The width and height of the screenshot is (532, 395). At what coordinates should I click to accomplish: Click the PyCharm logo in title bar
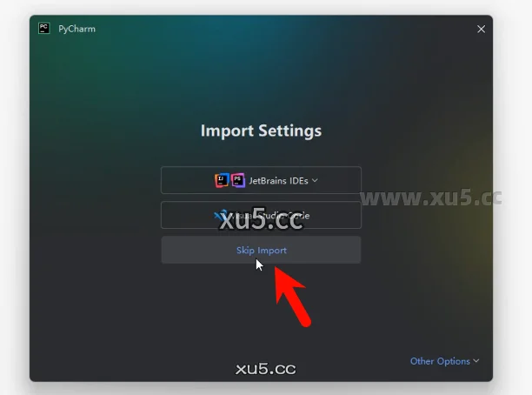point(44,28)
